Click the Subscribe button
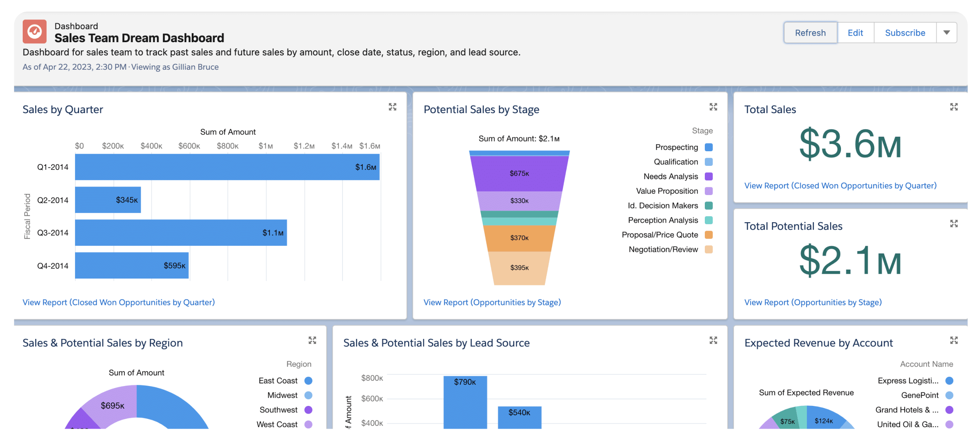This screenshot has height=444, width=980. coord(905,33)
